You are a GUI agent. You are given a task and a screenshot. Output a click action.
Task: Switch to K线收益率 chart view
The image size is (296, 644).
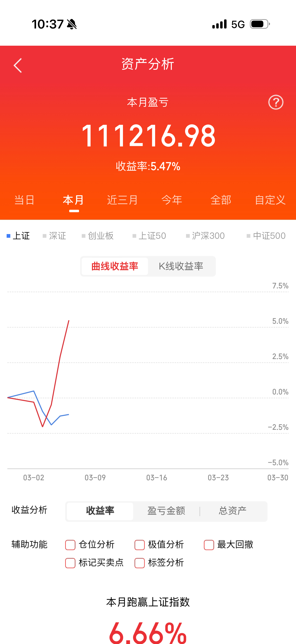pos(181,266)
